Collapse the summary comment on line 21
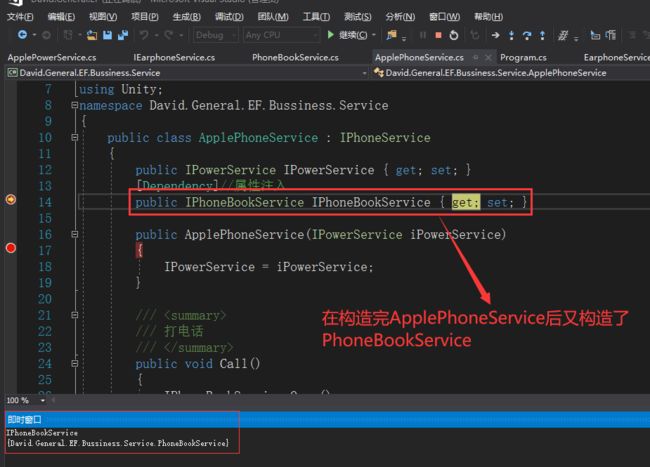Image resolution: width=650 pixels, height=467 pixels. click(x=75, y=315)
